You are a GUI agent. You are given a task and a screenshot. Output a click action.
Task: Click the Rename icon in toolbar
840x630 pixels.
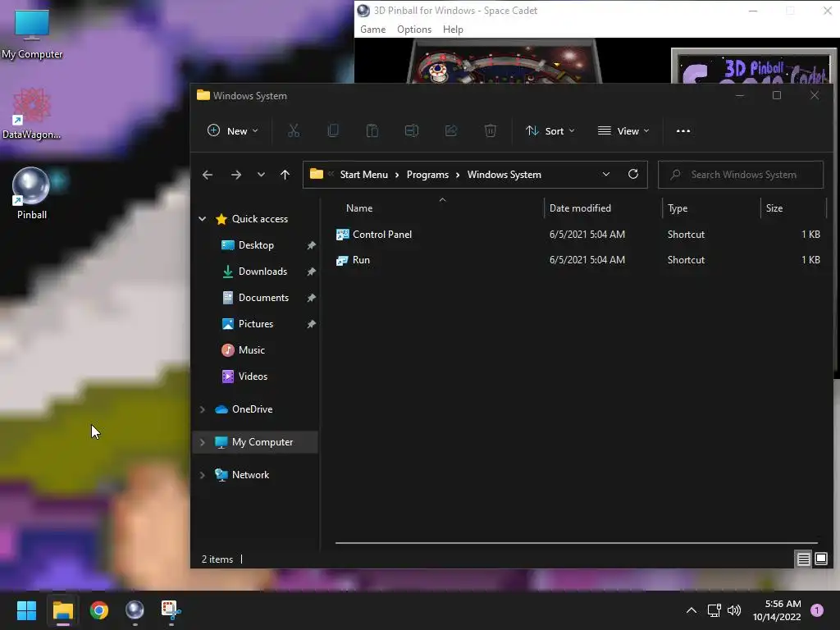pyautogui.click(x=412, y=130)
